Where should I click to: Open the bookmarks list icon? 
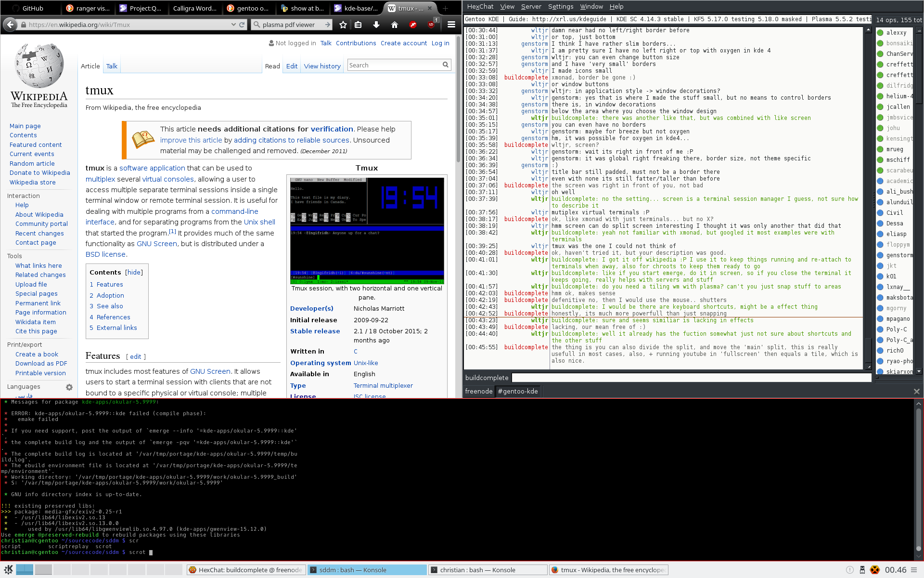358,25
